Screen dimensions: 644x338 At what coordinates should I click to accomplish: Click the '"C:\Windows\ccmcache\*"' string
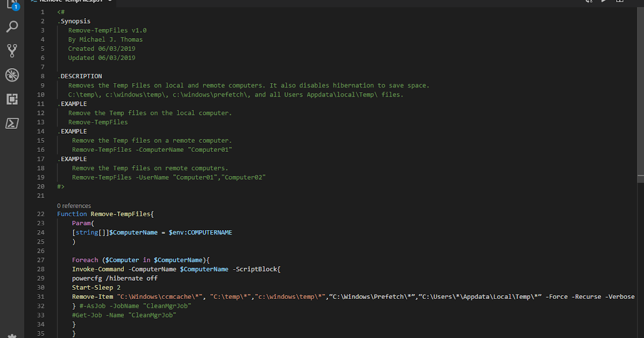pyautogui.click(x=161, y=297)
